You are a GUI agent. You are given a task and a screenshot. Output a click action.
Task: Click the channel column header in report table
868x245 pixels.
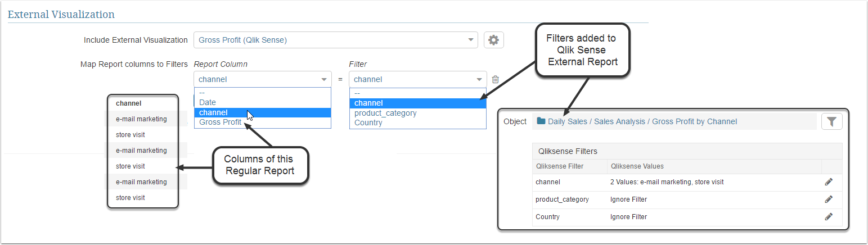point(128,103)
